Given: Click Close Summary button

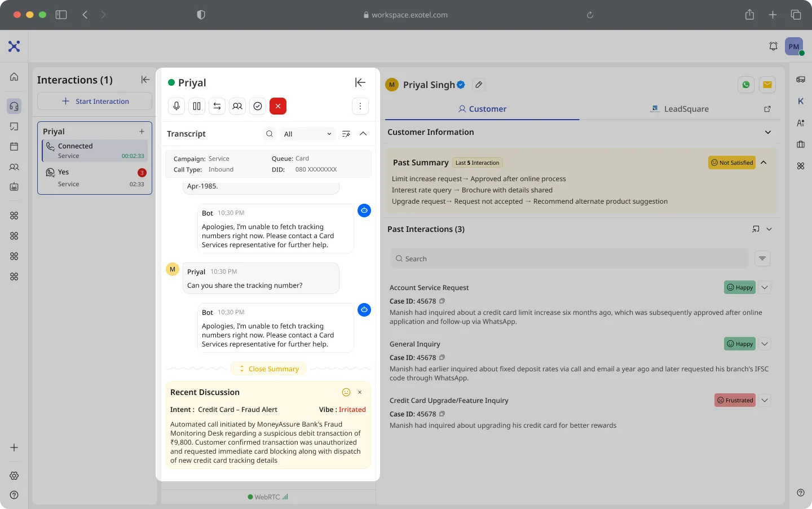Looking at the screenshot, I should (x=268, y=368).
